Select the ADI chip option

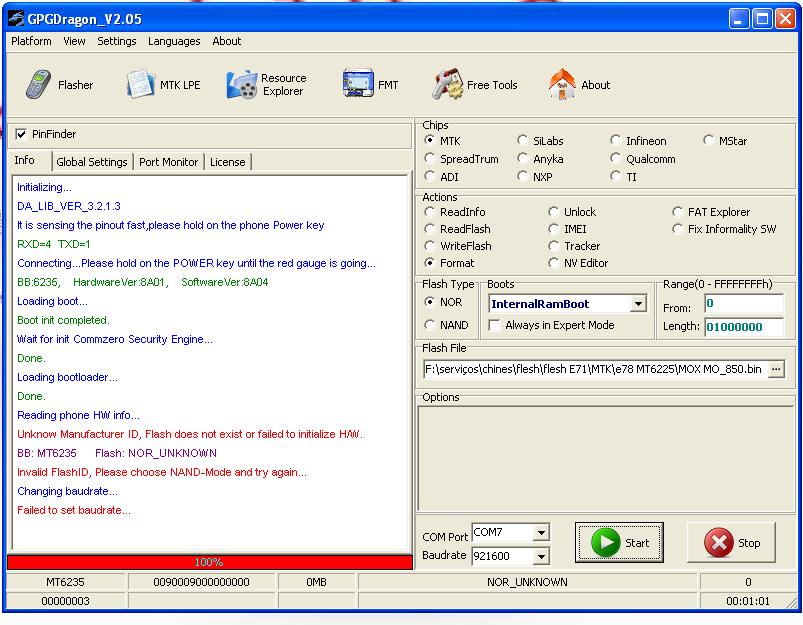[x=430, y=177]
